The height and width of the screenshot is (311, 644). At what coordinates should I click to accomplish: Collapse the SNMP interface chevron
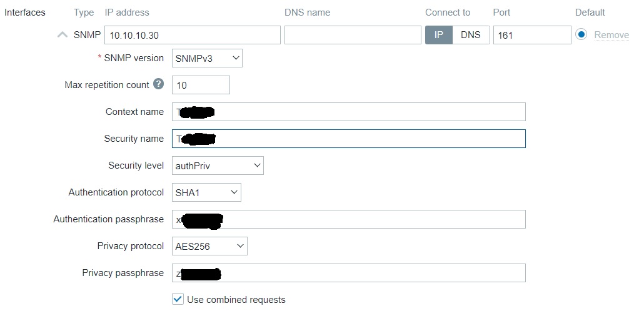pos(62,35)
